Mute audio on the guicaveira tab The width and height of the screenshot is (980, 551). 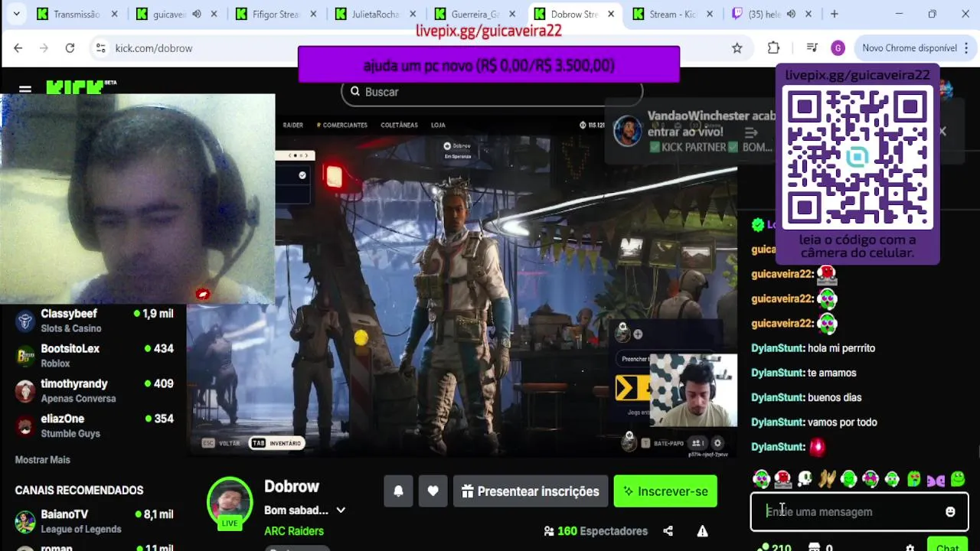[x=197, y=14]
